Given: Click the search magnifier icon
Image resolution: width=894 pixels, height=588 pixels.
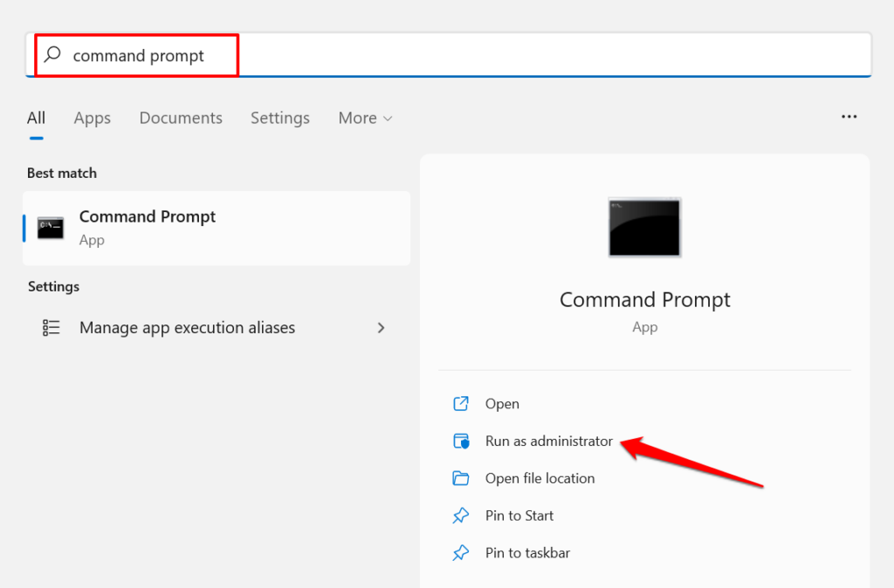Looking at the screenshot, I should (53, 55).
